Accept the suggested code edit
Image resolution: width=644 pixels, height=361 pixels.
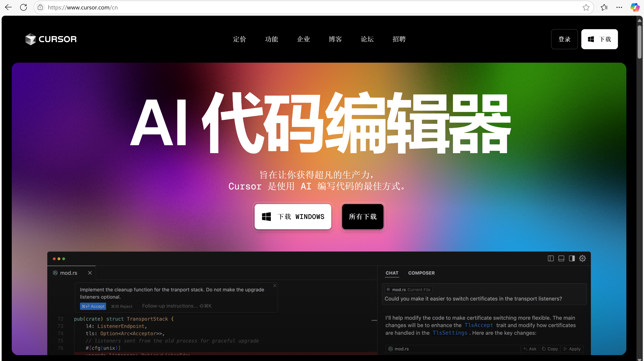click(x=93, y=306)
